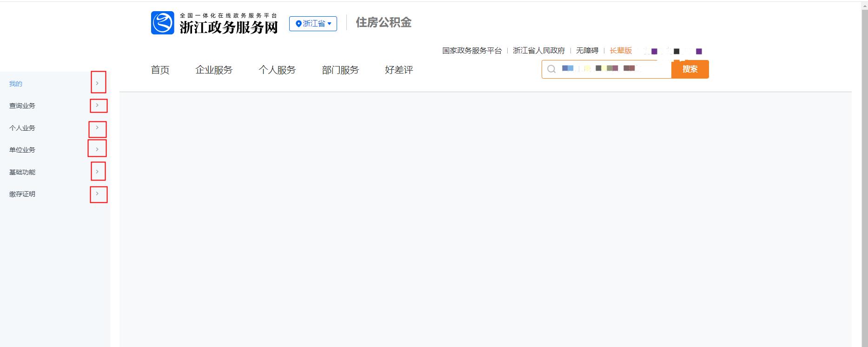The width and height of the screenshot is (868, 347).
Task: Select 个人业务 in sidebar
Action: pos(22,128)
